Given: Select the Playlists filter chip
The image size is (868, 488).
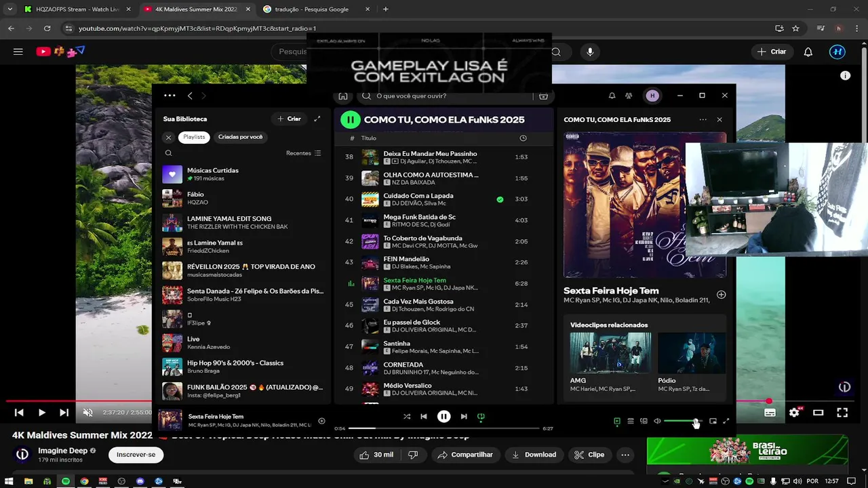Looking at the screenshot, I should 194,137.
